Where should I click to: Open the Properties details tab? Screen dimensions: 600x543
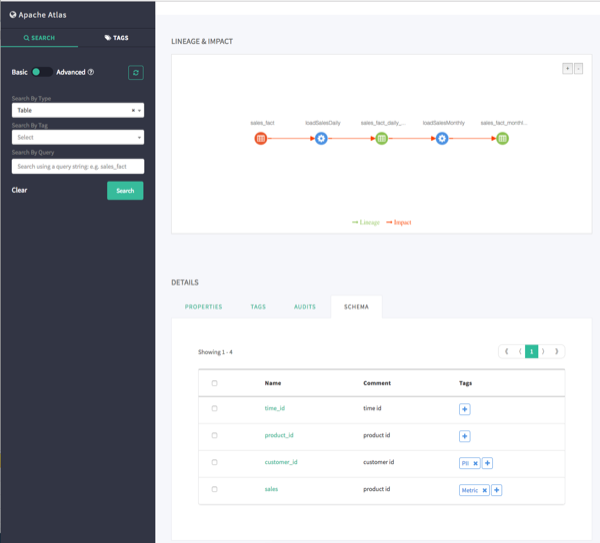pyautogui.click(x=203, y=306)
